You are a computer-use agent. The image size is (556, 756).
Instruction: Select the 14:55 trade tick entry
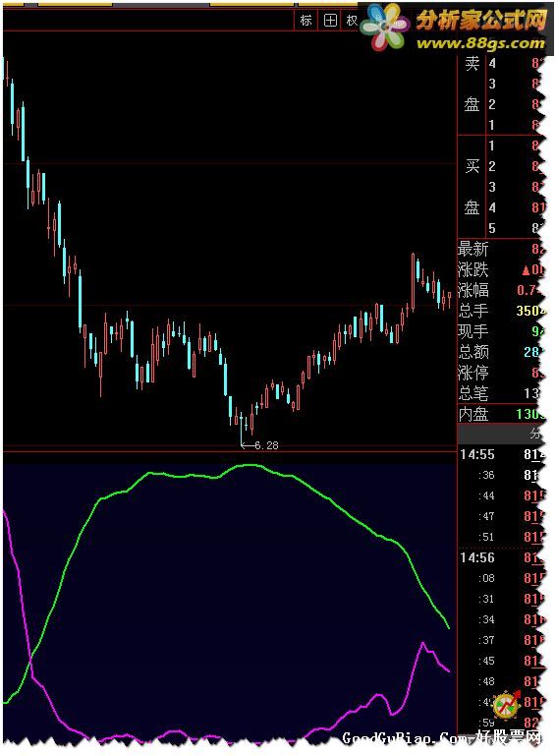[x=501, y=454]
